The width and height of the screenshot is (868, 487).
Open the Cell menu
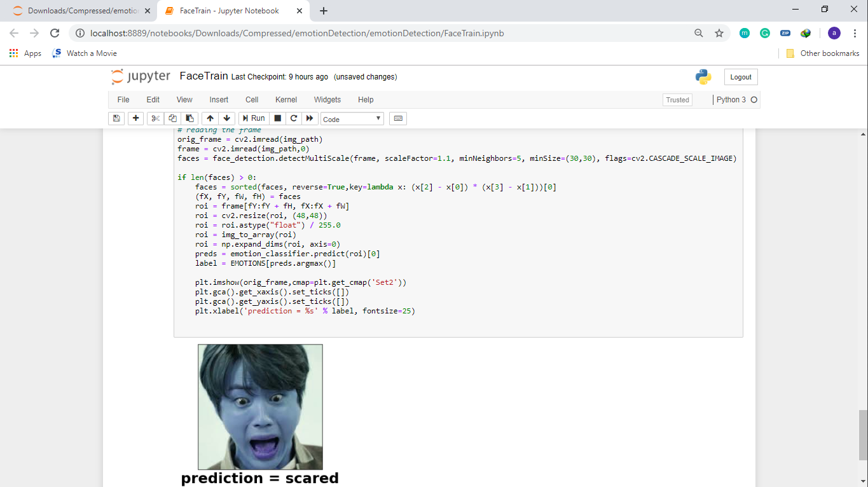point(252,100)
